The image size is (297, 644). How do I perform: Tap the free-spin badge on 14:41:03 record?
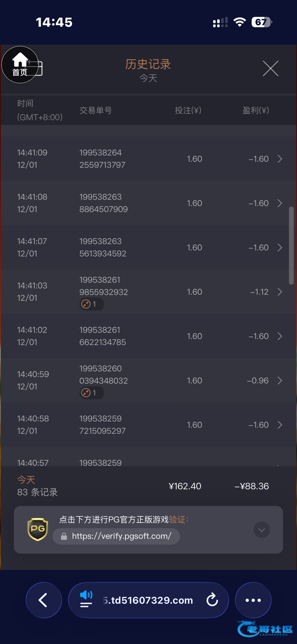click(91, 304)
